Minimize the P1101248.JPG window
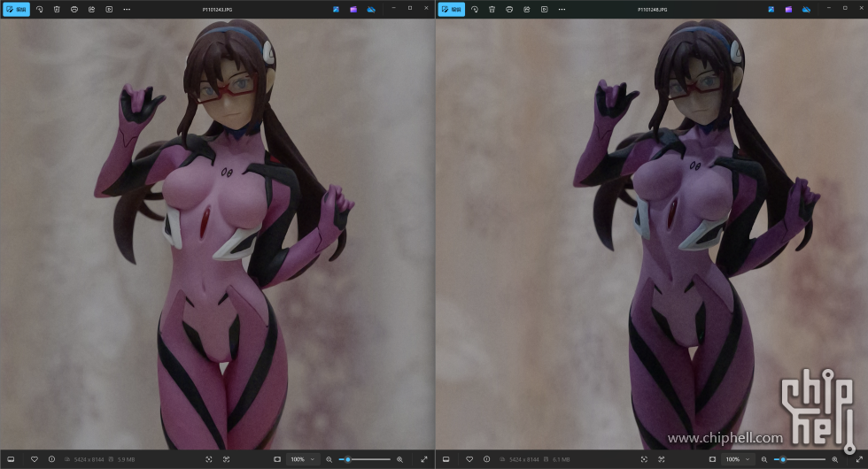The image size is (868, 469). pyautogui.click(x=829, y=8)
